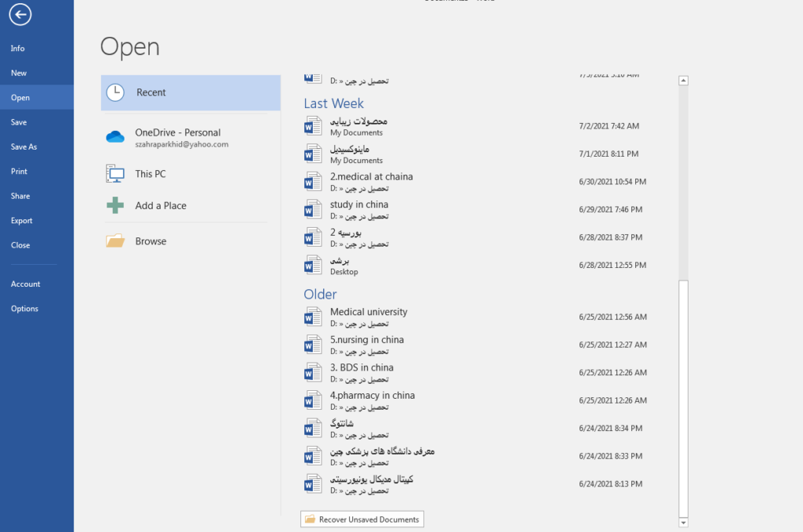The height and width of the screenshot is (532, 803).
Task: Click Word icon of file dated 6/28/2021 8:37 PM
Action: click(x=313, y=237)
